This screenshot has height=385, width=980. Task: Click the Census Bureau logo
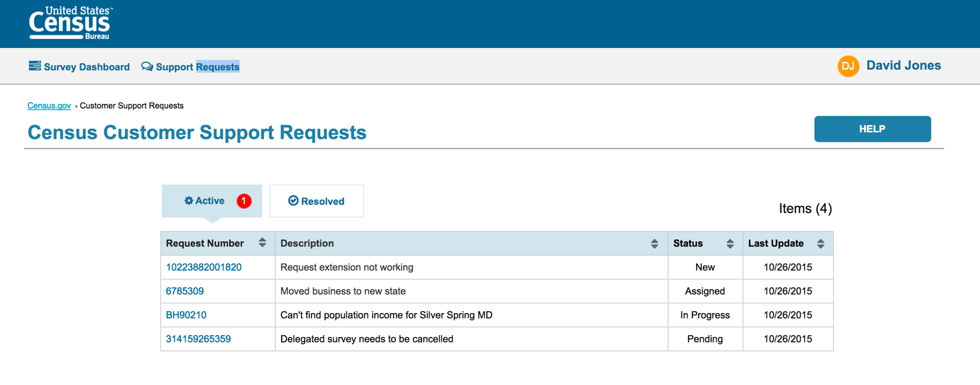click(x=70, y=23)
